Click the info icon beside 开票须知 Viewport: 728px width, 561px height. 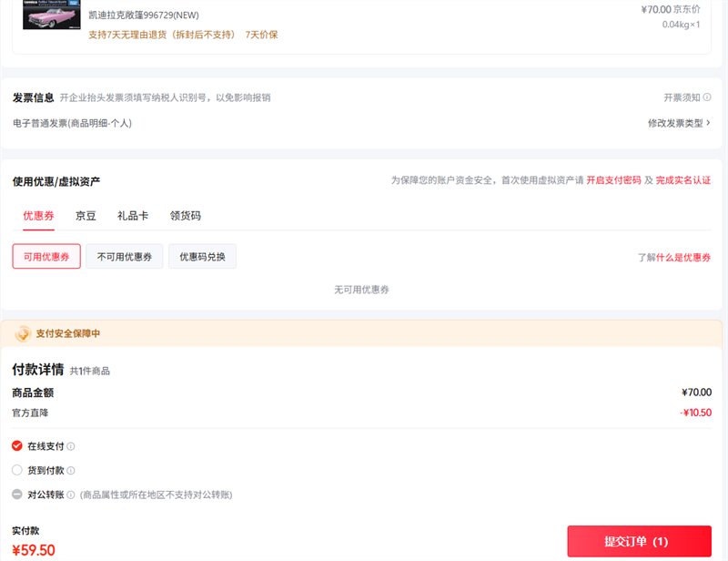(x=707, y=97)
